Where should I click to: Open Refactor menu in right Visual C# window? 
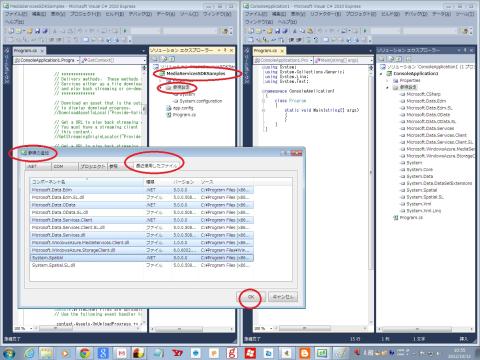coord(325,14)
